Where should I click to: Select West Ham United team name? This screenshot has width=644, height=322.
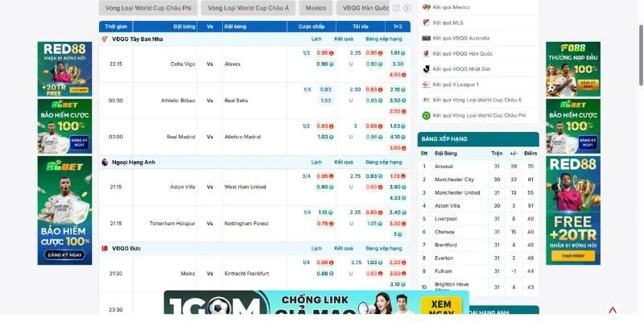tap(246, 187)
